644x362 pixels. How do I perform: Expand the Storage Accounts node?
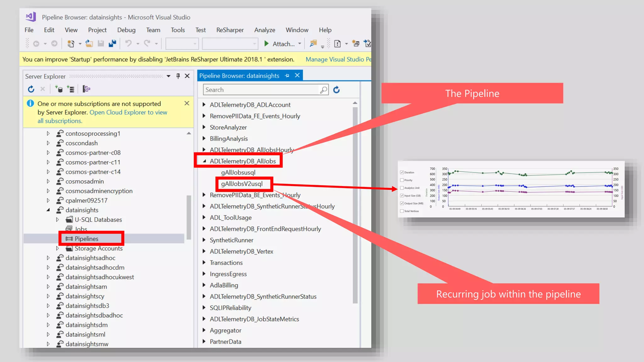[57, 248]
